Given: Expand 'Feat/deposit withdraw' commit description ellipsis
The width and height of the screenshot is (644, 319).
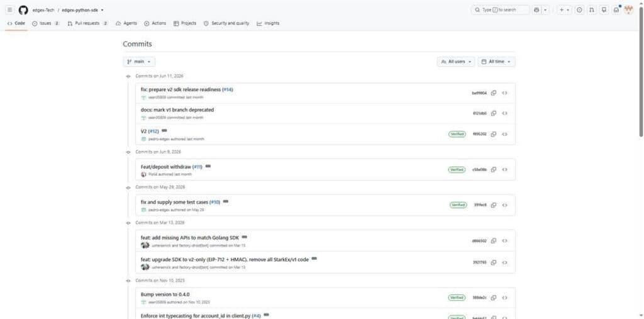Looking at the screenshot, I should click(208, 167).
